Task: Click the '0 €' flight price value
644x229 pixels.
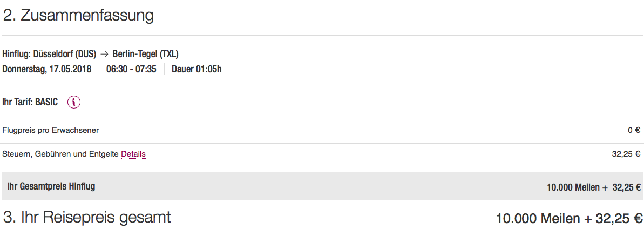Action: click(x=634, y=130)
